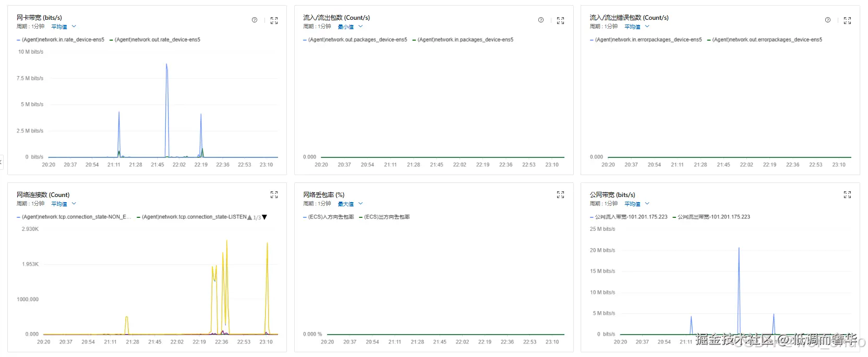868x357 pixels.
Task: Click 2.930K axis label in 网络连接数
Action: click(x=30, y=229)
